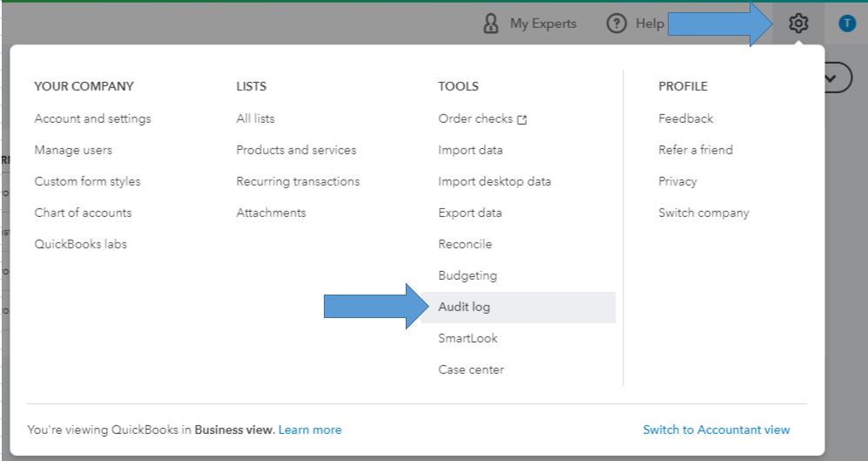Select Budgeting under Tools
This screenshot has width=868, height=461.
[x=468, y=275]
